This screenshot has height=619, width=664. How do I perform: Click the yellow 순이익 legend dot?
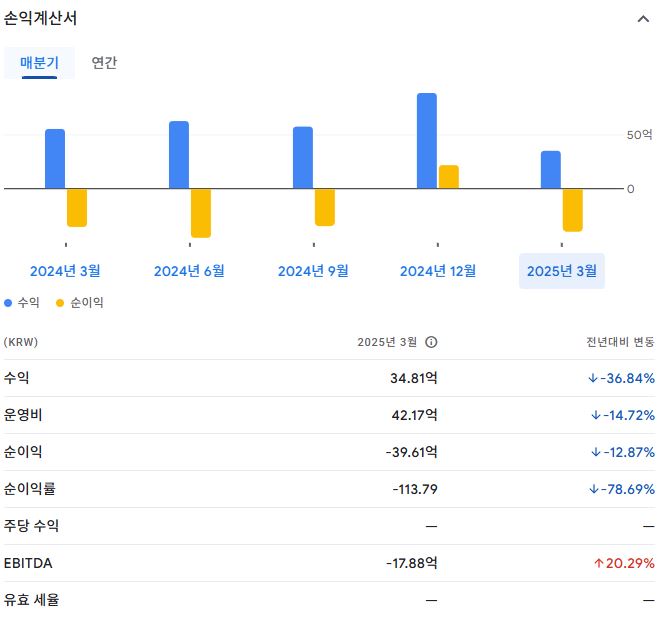coord(60,303)
